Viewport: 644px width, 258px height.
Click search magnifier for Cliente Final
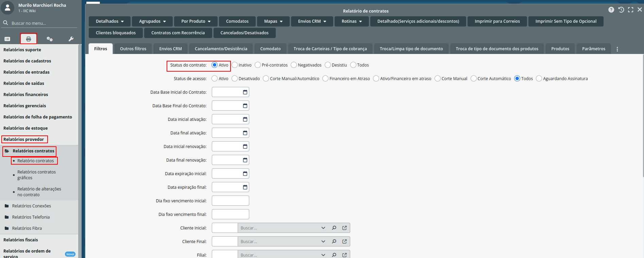pyautogui.click(x=334, y=241)
